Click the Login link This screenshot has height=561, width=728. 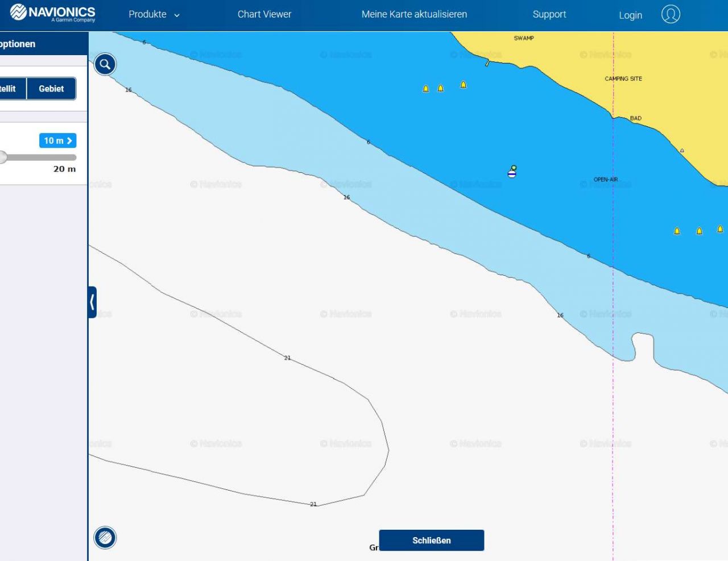point(630,15)
